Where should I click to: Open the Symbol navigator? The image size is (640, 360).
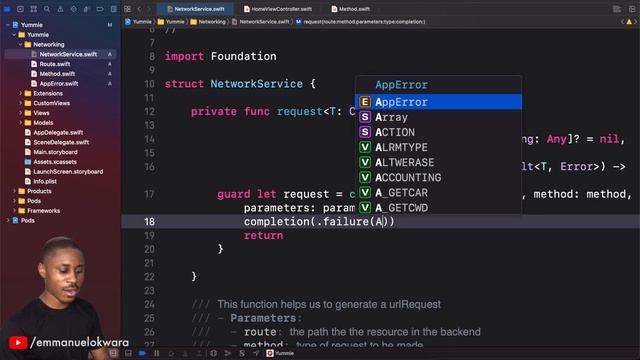click(x=33, y=9)
